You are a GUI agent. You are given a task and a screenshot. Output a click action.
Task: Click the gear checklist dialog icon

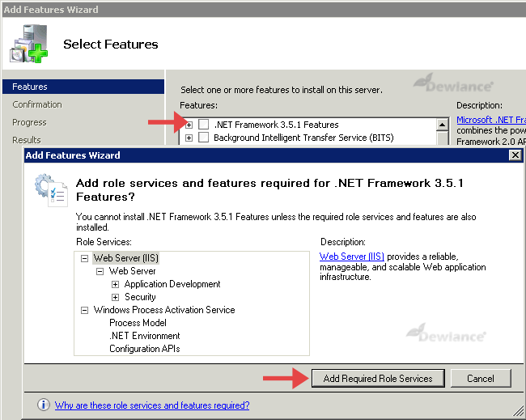[x=51, y=190]
